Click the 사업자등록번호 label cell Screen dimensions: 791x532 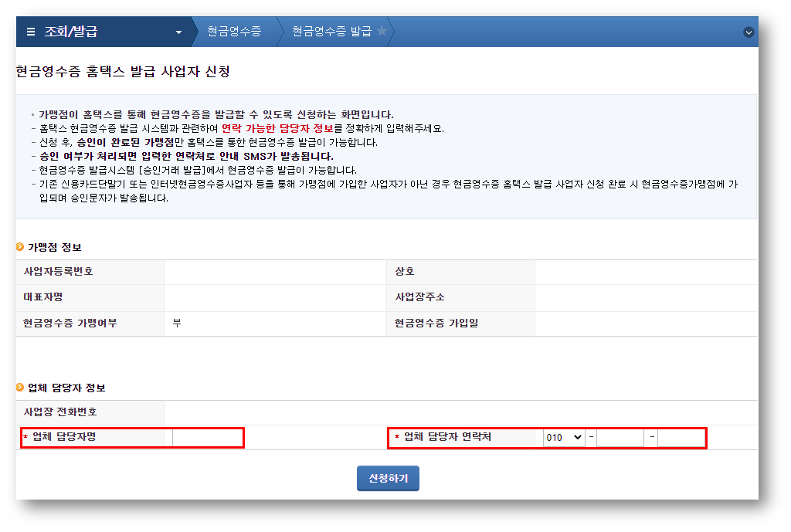[x=90, y=272]
